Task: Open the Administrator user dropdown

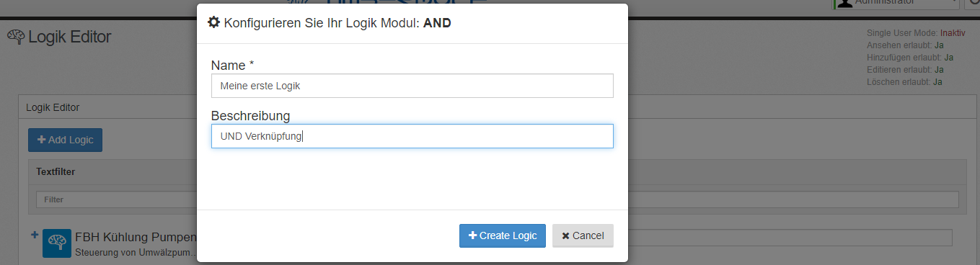Action: tap(896, 4)
